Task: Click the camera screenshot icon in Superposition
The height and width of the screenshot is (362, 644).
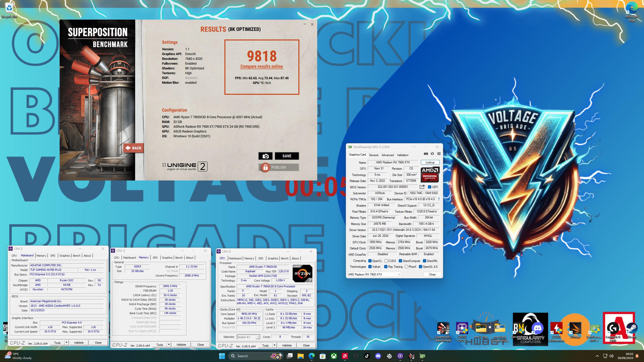Action: point(265,156)
